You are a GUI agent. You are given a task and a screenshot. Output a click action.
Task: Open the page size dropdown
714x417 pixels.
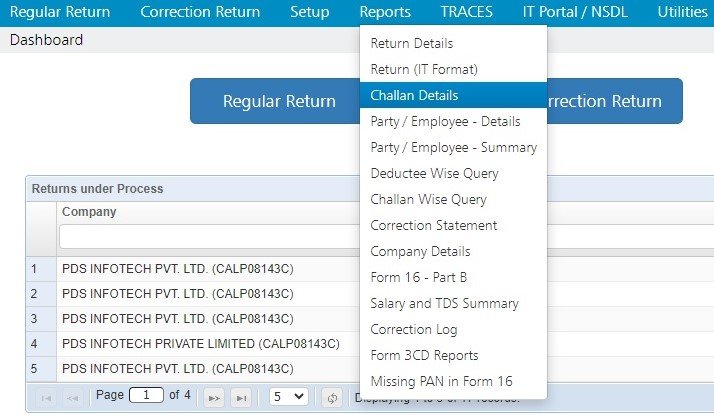(x=289, y=397)
